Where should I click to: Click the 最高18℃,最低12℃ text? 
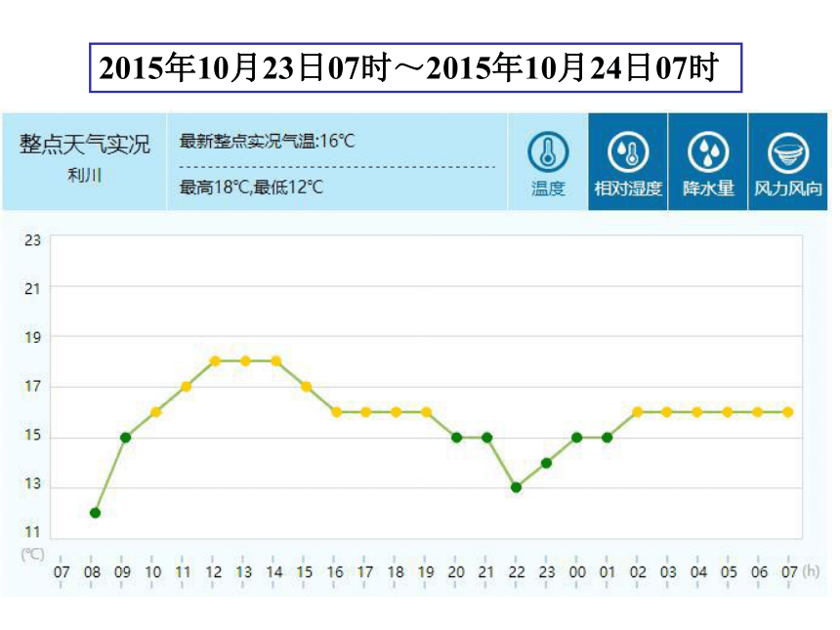click(x=251, y=188)
